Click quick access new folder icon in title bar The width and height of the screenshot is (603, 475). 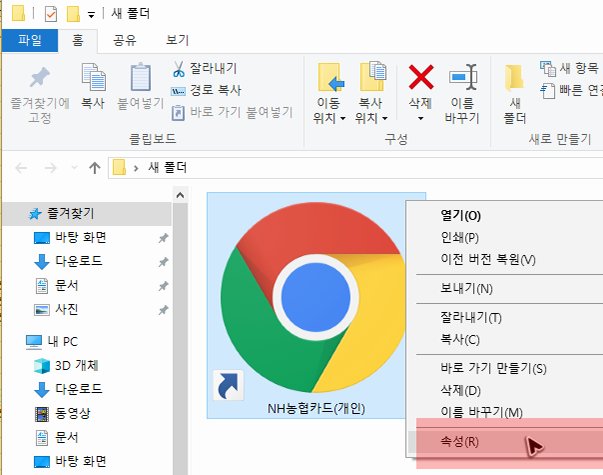point(73,14)
